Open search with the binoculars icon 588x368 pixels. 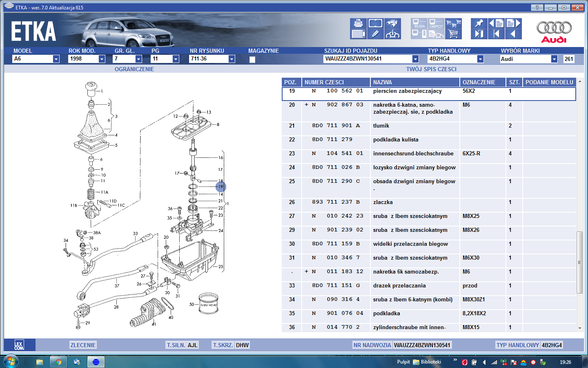(392, 23)
